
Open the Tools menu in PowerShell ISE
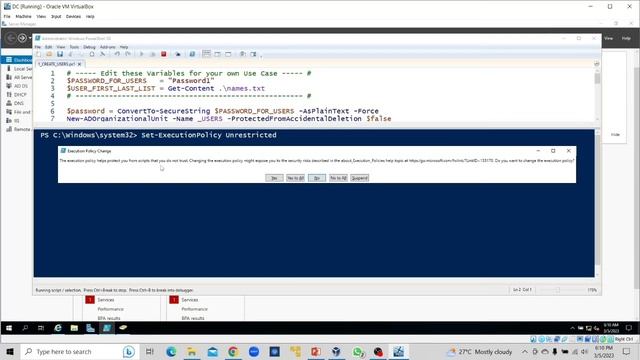coord(74,47)
